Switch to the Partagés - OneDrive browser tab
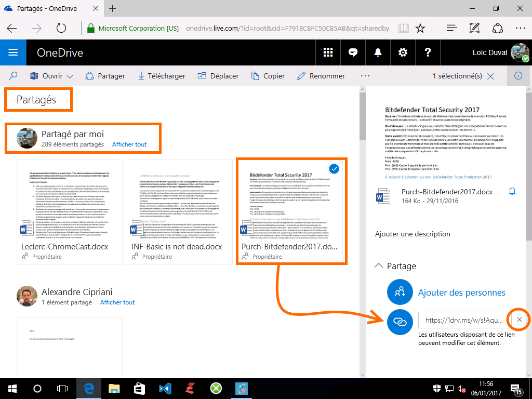This screenshot has width=532, height=399. pos(51,8)
